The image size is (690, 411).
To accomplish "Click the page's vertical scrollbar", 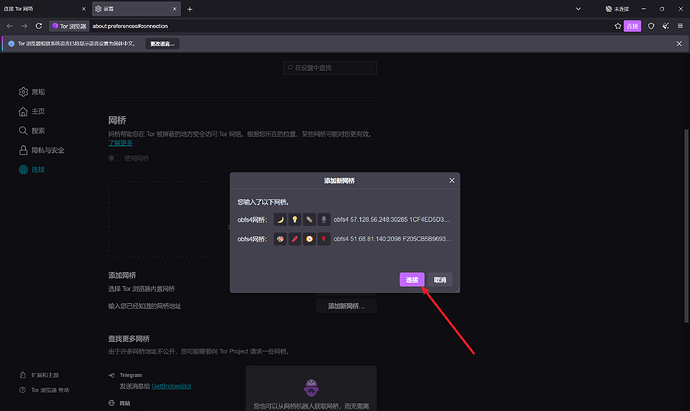I will (x=686, y=225).
